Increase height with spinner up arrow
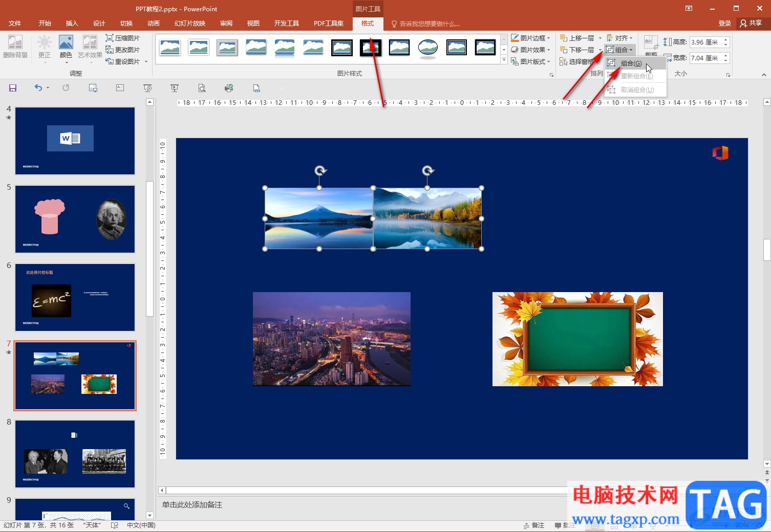This screenshot has width=771, height=532. pyautogui.click(x=726, y=39)
